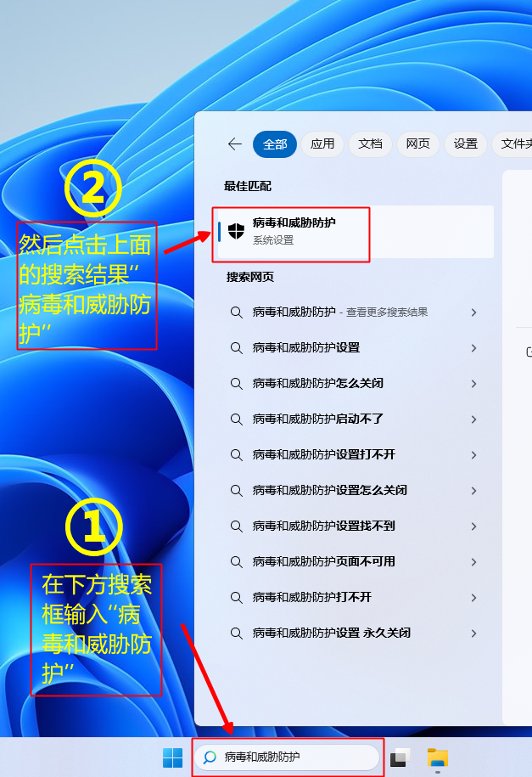Expand chevron for 病毒和威胁防护设置怎么关闭 row

point(474,491)
